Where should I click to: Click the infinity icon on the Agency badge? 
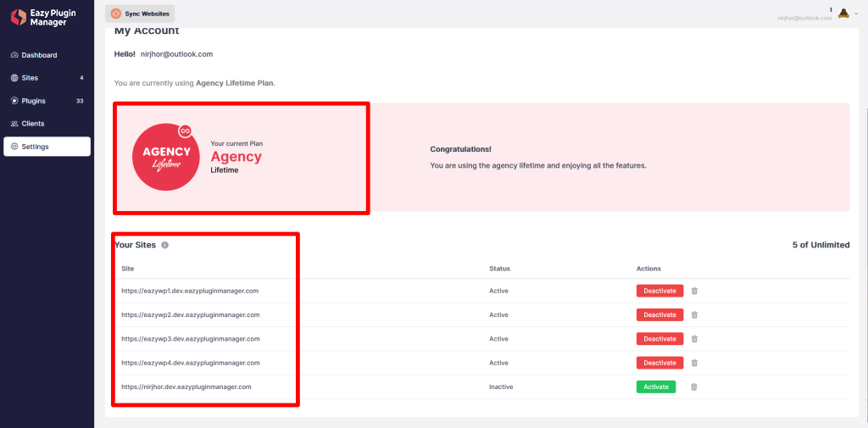184,131
